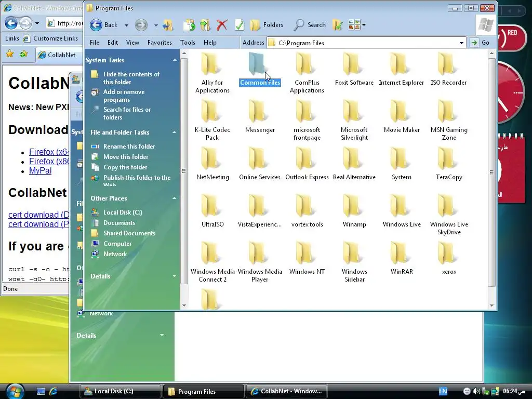Select the ISO Recorder folder

click(448, 70)
